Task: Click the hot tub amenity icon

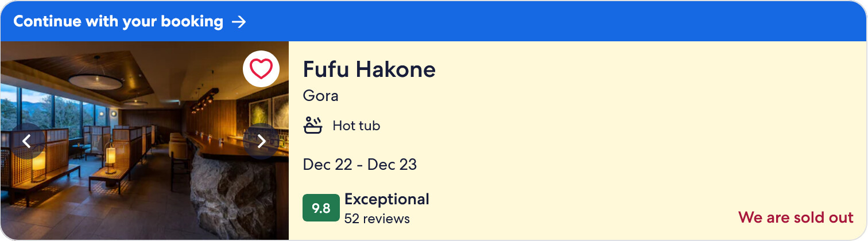Action: click(313, 125)
